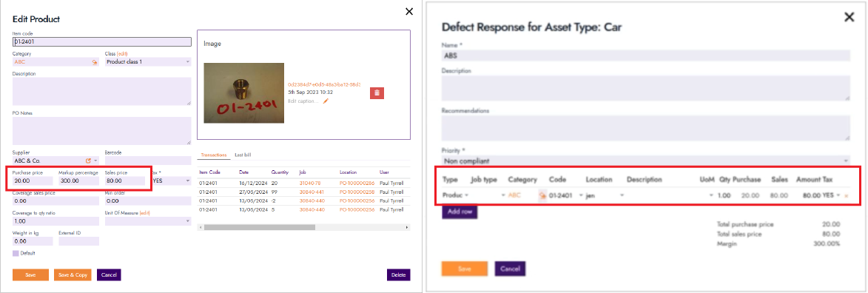
Task: Open supplier ABC & Co. external link icon
Action: pyautogui.click(x=88, y=161)
